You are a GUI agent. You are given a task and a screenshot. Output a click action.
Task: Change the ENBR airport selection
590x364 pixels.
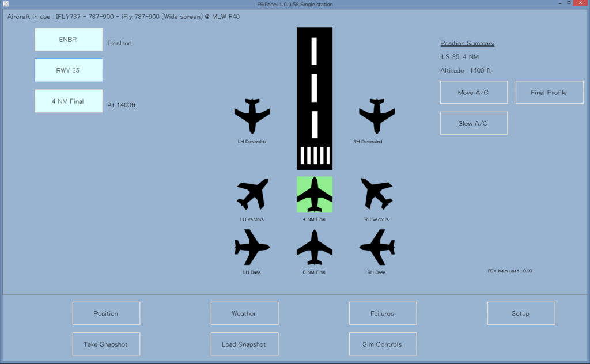click(68, 39)
